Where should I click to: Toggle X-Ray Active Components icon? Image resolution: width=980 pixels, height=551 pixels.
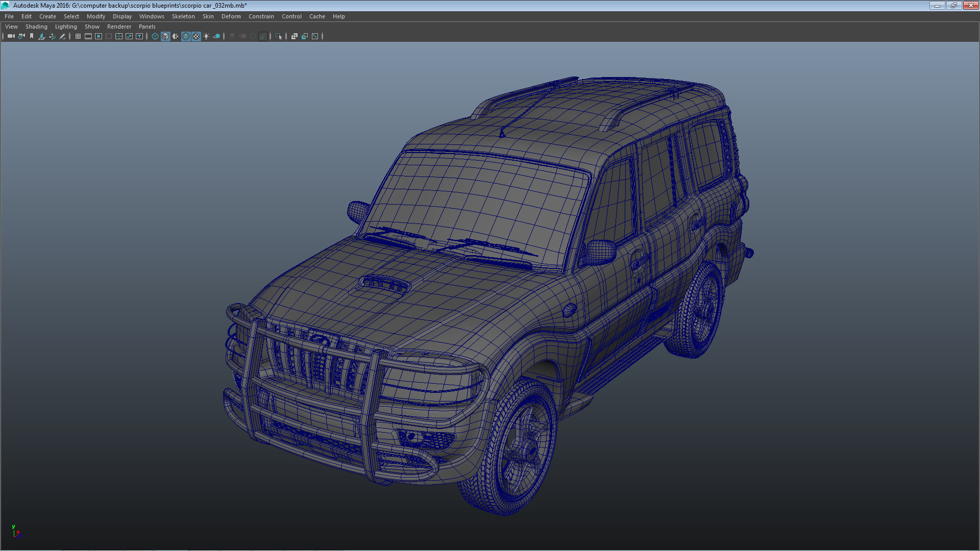305,36
